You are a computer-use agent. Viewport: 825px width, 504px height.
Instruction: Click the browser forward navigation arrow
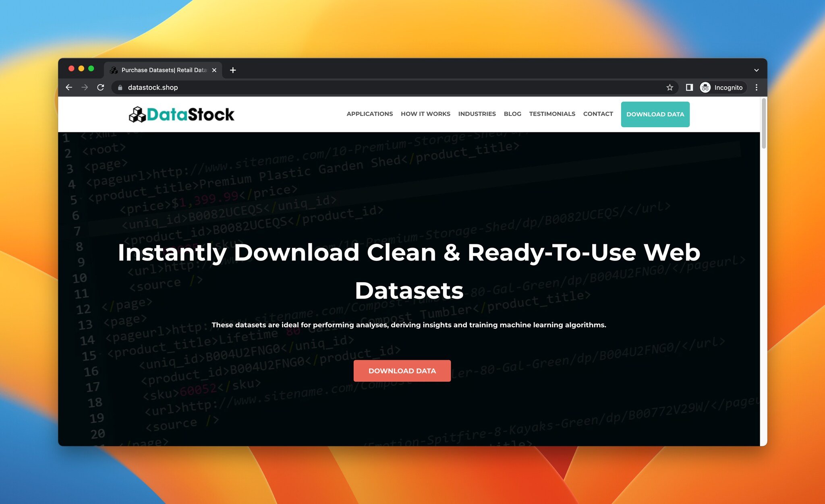point(84,87)
